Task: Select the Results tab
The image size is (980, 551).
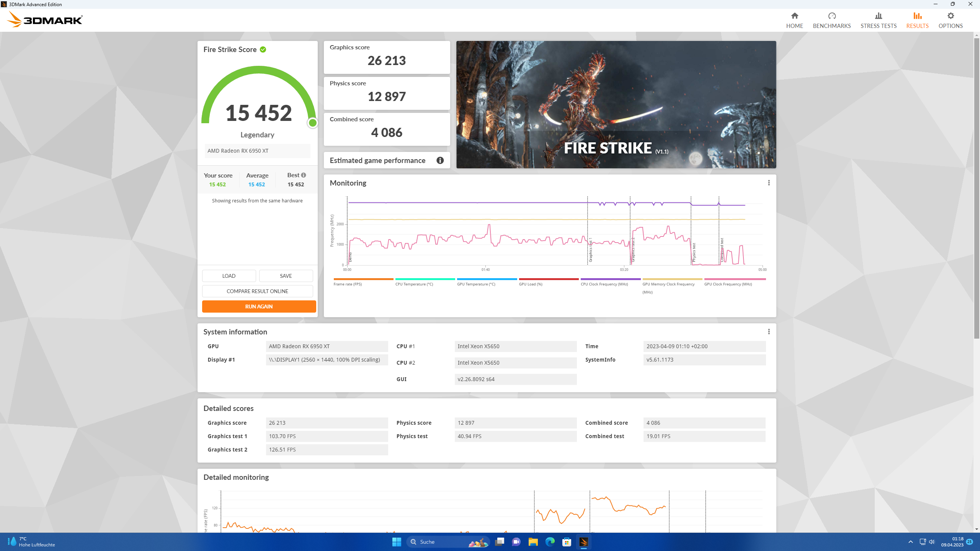Action: tap(917, 20)
